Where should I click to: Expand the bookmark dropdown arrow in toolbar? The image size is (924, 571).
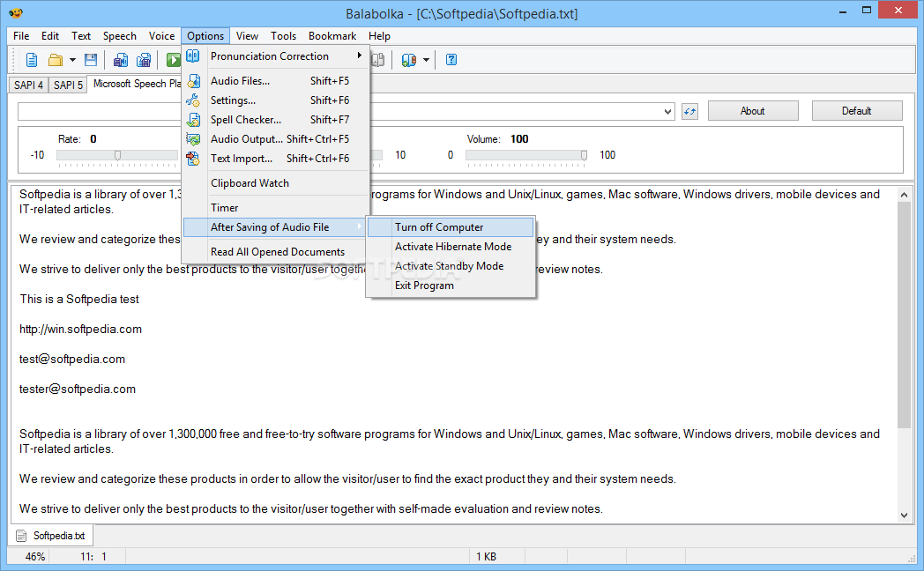[x=426, y=59]
